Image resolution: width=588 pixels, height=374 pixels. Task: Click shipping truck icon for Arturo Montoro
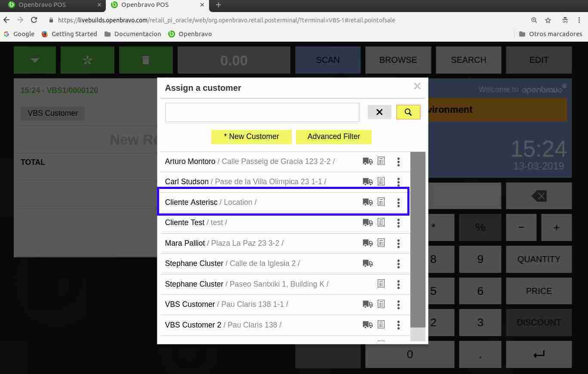coord(367,161)
